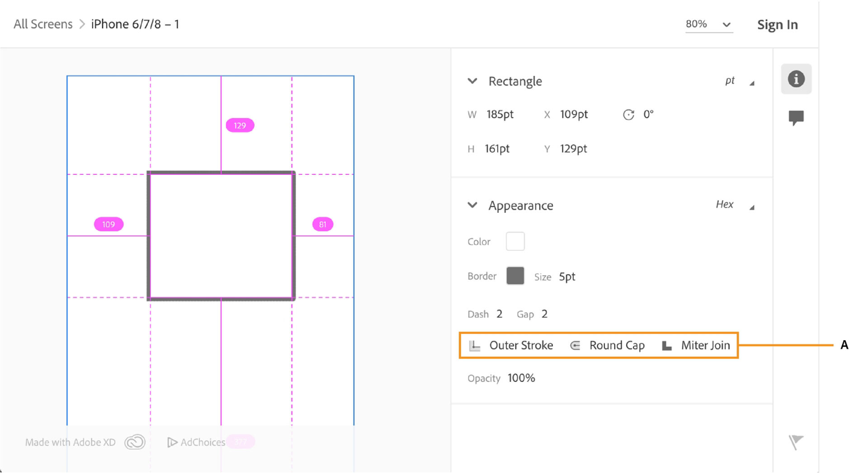This screenshot has width=868, height=473.
Task: Click the AdChoices play icon
Action: tap(172, 442)
